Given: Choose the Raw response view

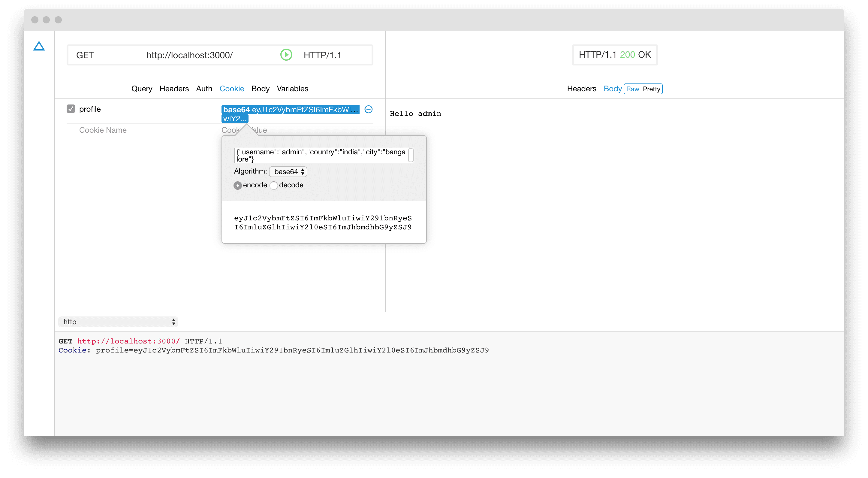Looking at the screenshot, I should tap(632, 89).
